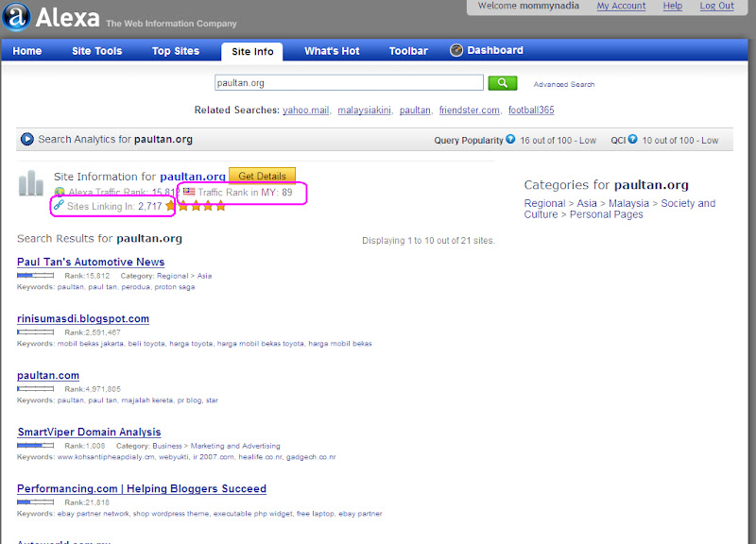Open the My Account link
The width and height of the screenshot is (756, 544).
621,6
